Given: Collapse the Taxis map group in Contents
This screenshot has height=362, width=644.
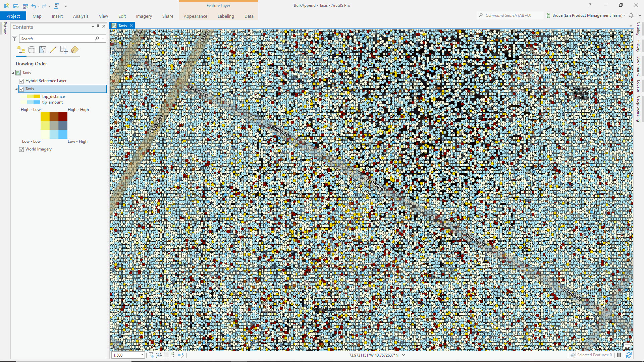Looking at the screenshot, I should point(13,72).
